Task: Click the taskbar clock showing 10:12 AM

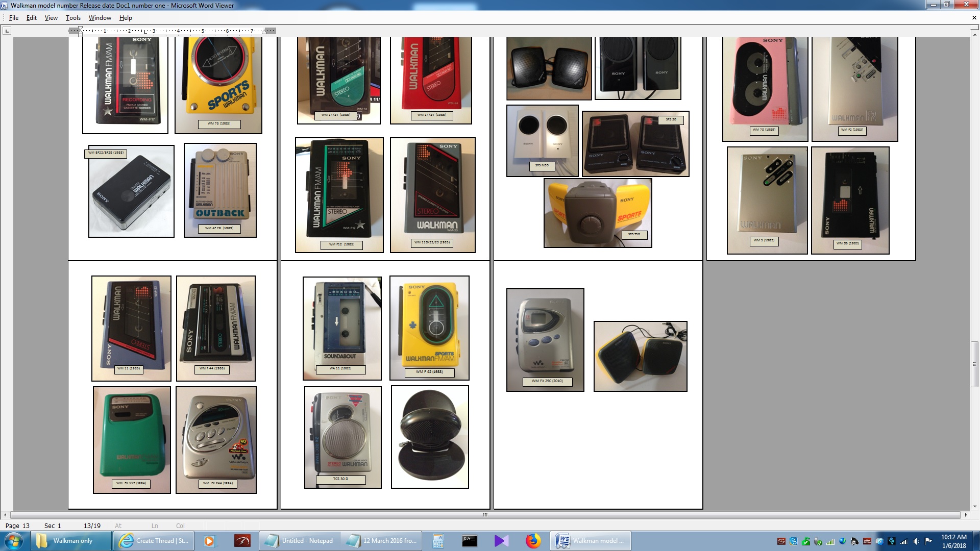Action: point(953,541)
